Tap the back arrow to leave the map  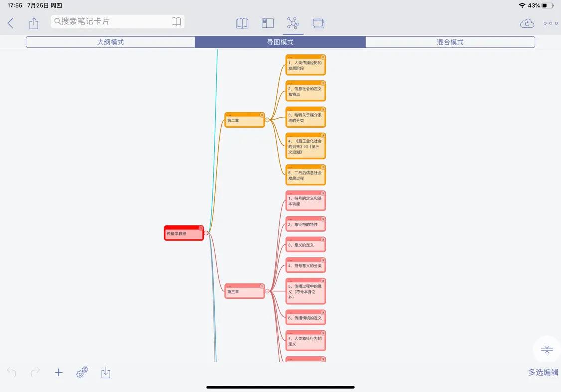(10, 23)
